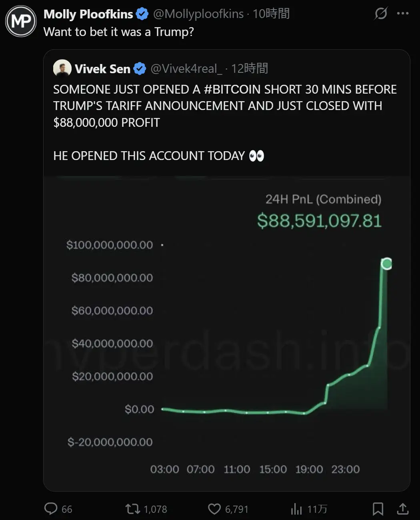Click the green endpoint marker on chart

[386, 264]
